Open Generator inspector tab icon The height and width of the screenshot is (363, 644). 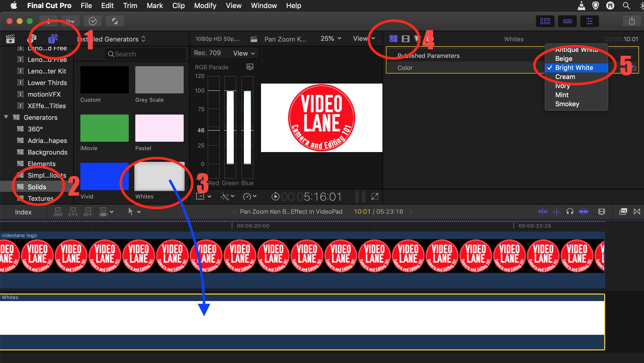393,39
